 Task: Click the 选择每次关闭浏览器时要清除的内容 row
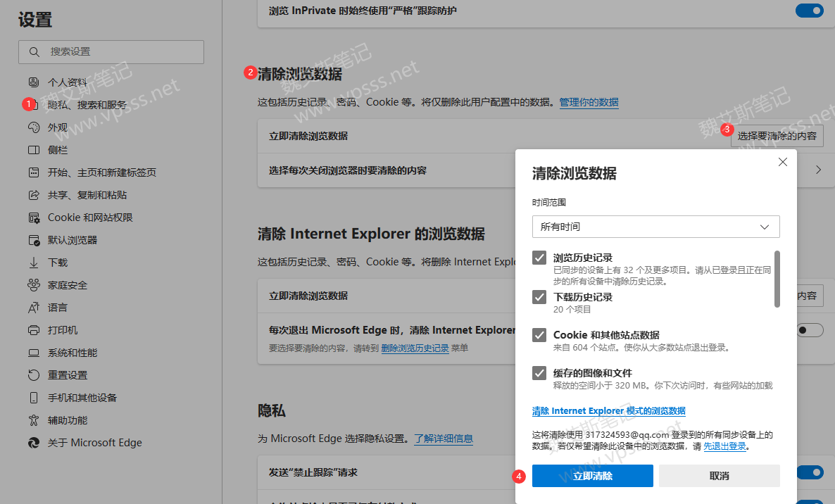[x=546, y=170]
